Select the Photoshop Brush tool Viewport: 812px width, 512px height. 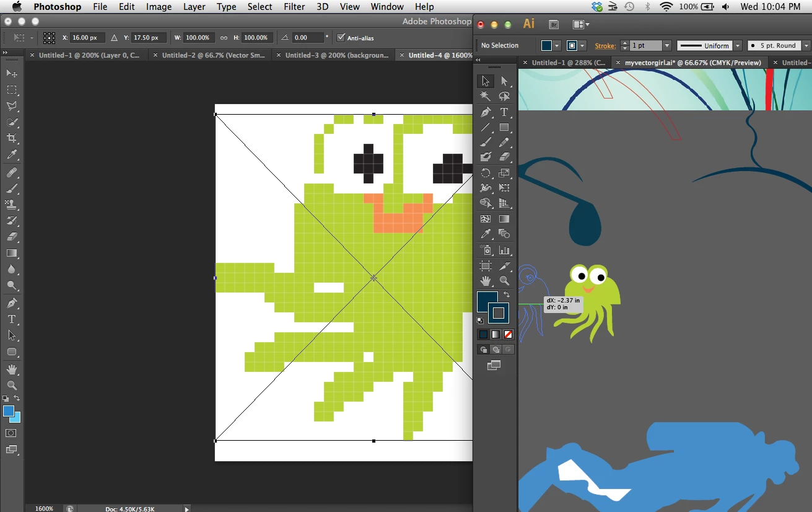pyautogui.click(x=12, y=188)
